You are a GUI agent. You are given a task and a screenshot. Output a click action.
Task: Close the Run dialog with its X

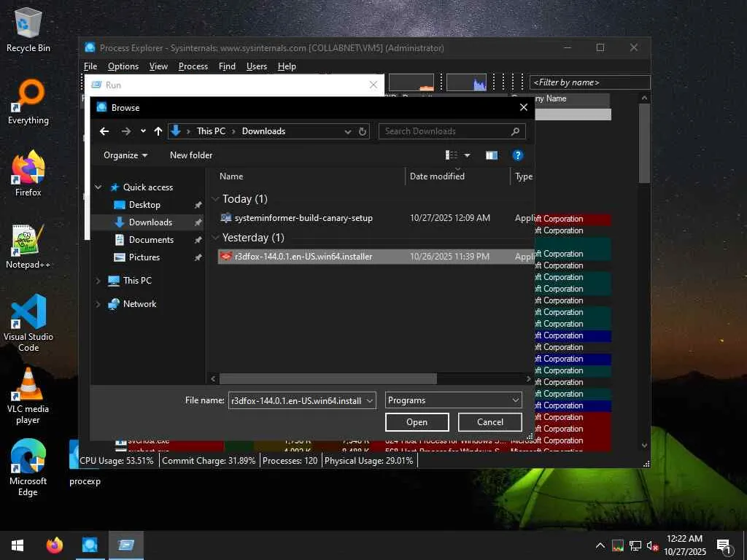(373, 85)
